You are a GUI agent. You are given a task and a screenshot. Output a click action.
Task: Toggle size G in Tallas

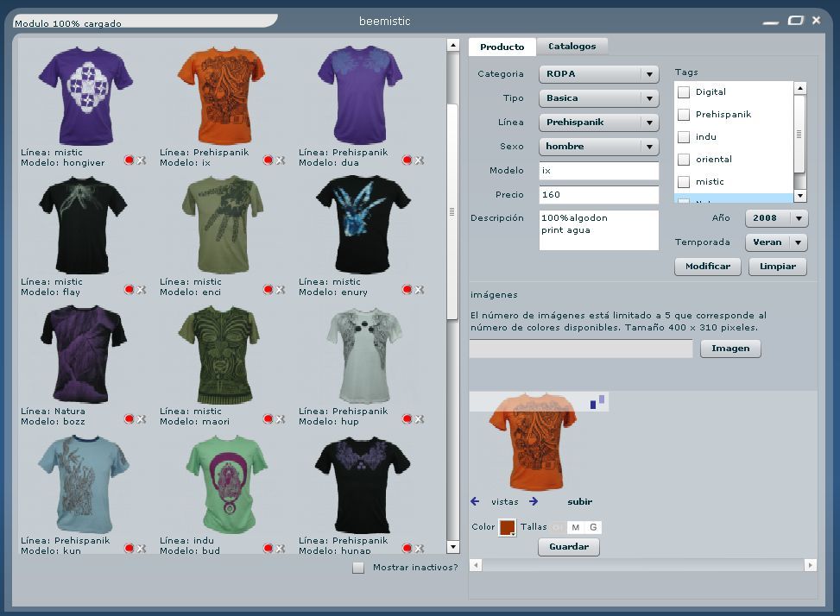tap(593, 527)
